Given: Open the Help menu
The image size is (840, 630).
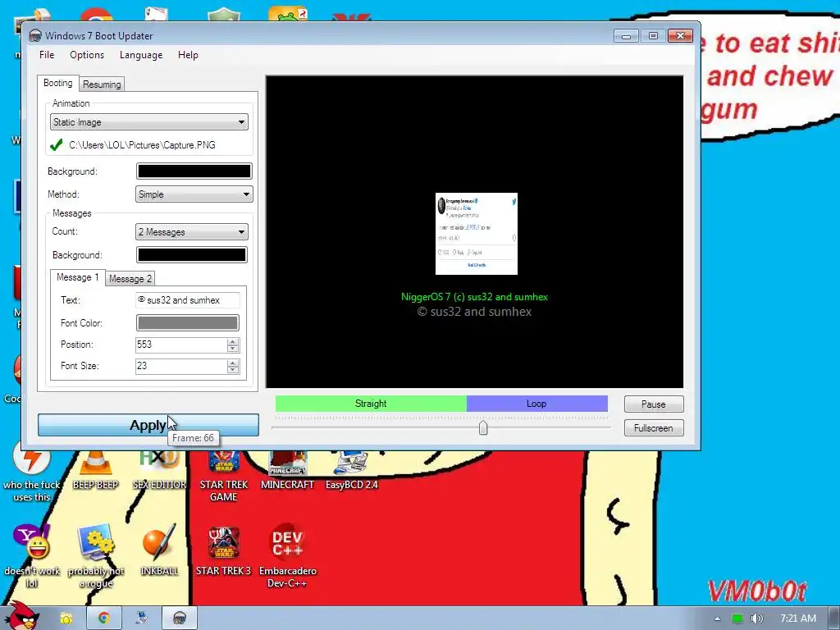Looking at the screenshot, I should pos(188,55).
